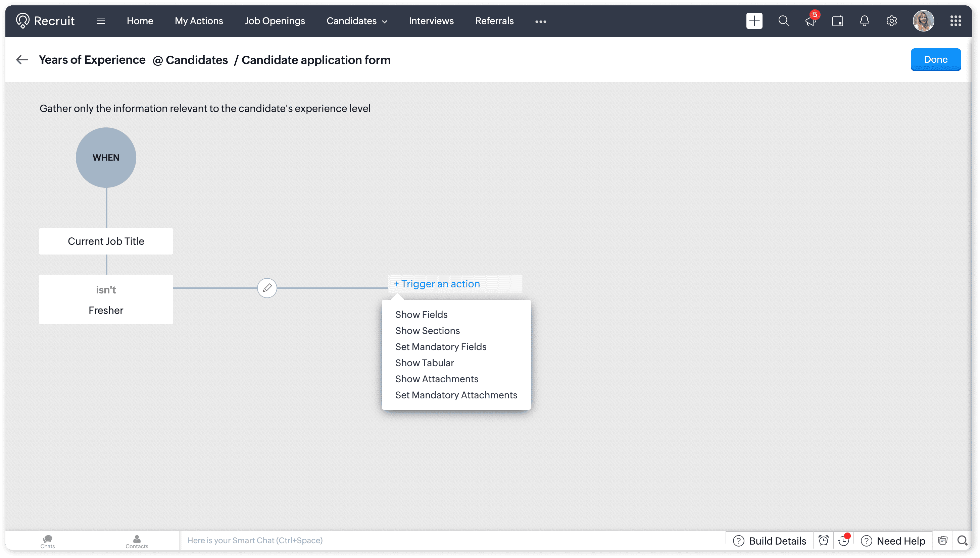Open the apps grid icon
The height and width of the screenshot is (558, 980).
pos(955,21)
